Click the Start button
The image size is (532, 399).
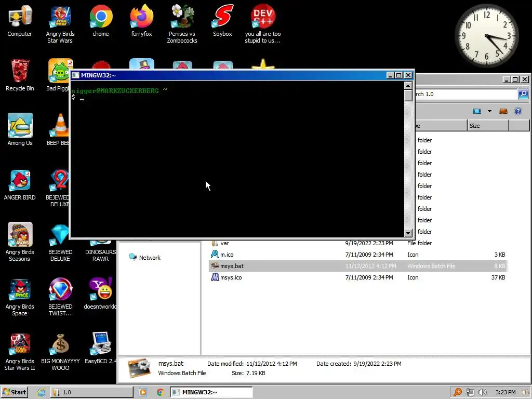pyautogui.click(x=14, y=392)
